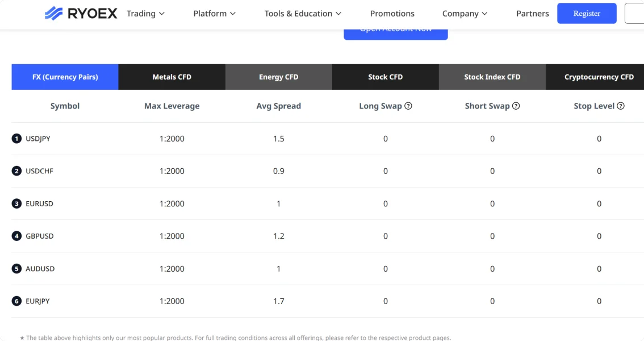Click the 1:2000 leverage value for AUDUSD

point(172,269)
